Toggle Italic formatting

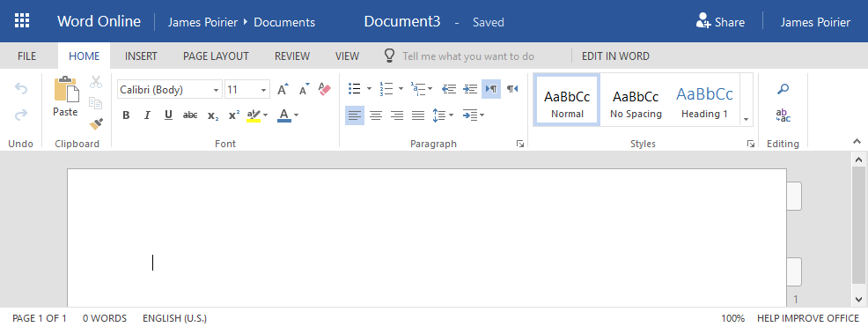(x=147, y=115)
